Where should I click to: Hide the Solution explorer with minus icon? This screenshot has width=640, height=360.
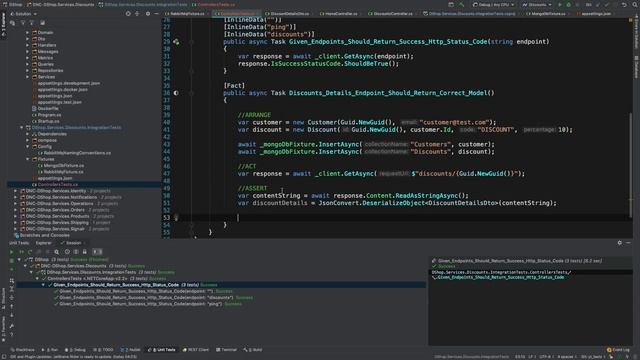[x=156, y=13]
